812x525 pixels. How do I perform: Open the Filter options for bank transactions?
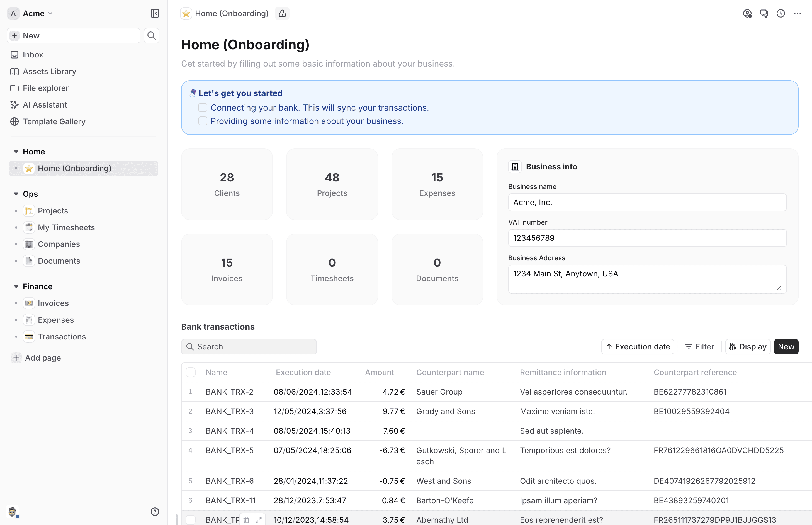(x=699, y=346)
